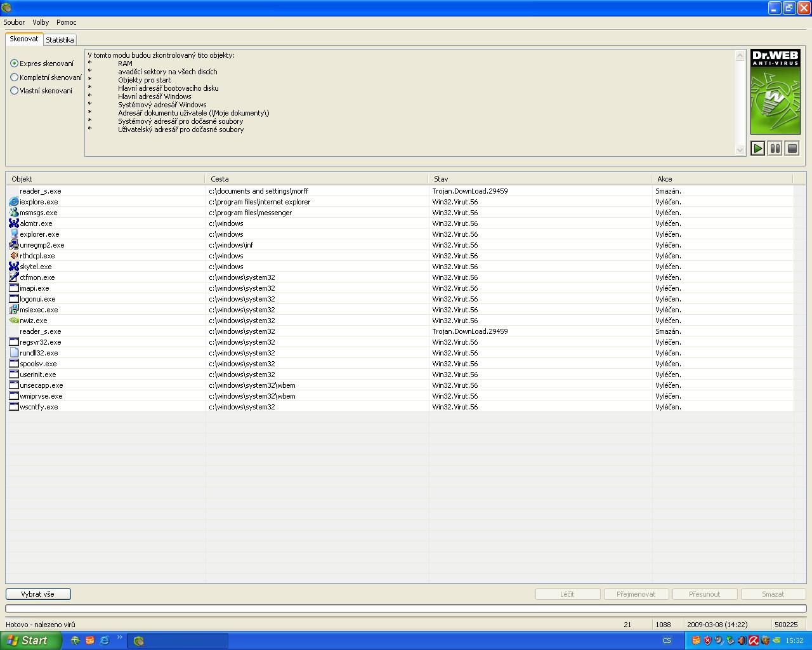Click the msmsgs.exe messenger icon
812x650 pixels.
coord(14,213)
